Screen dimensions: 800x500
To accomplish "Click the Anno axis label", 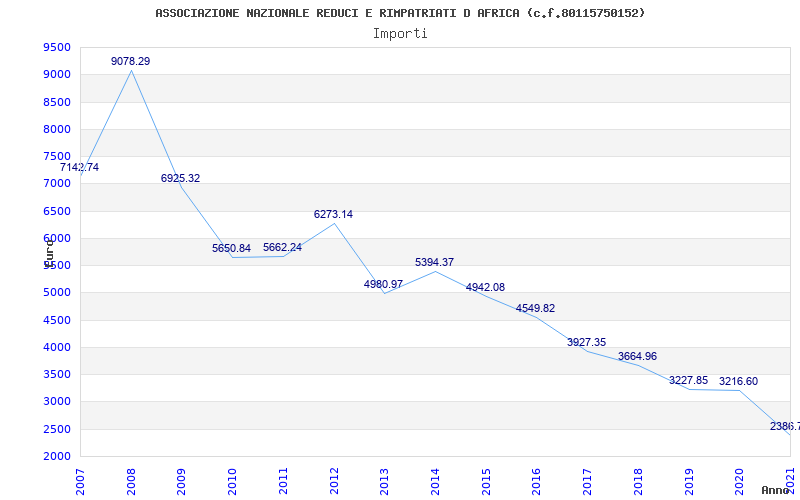I will pyautogui.click(x=775, y=490).
